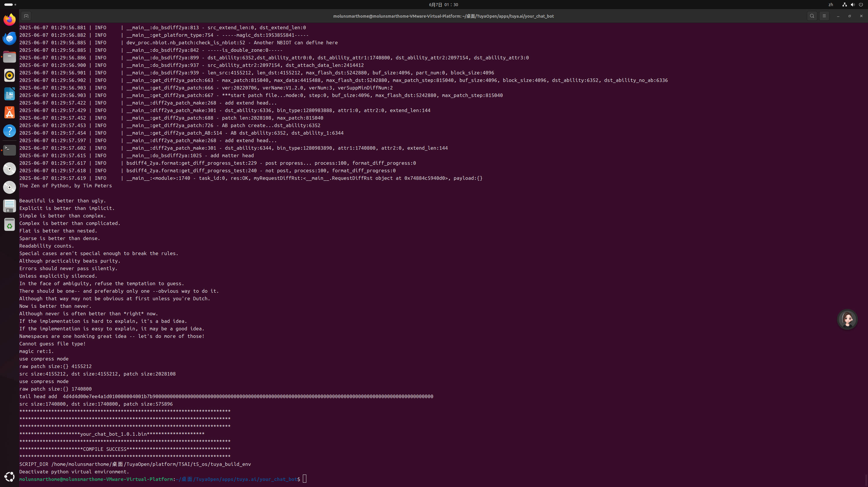This screenshot has width=868, height=487.
Task: Select the Terminal icon in dock
Action: click(x=10, y=150)
